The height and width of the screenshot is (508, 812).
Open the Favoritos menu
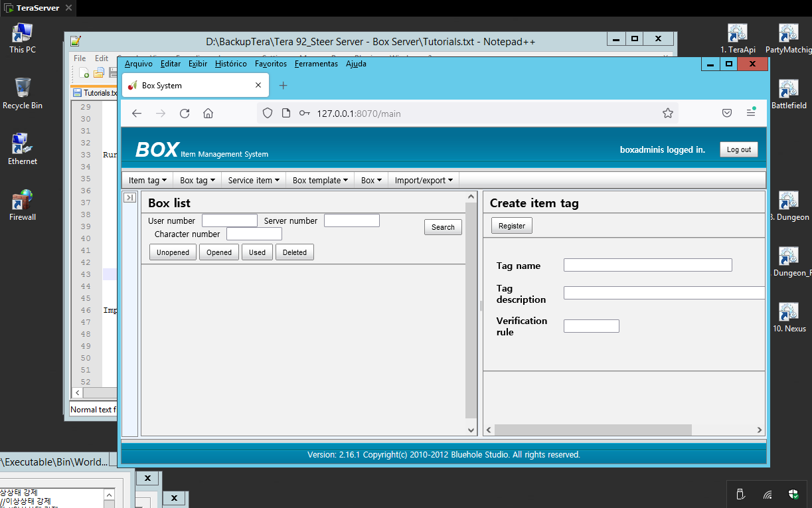coord(271,64)
